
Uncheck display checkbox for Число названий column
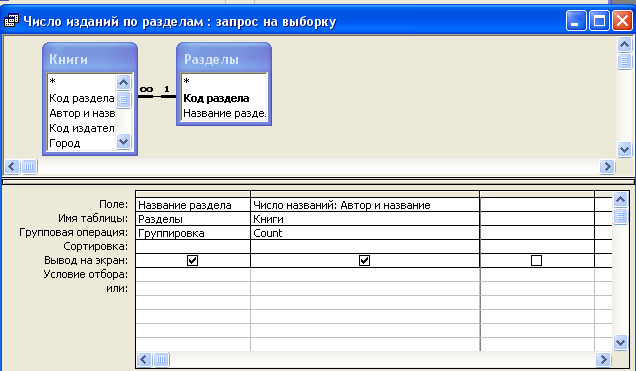click(x=364, y=260)
